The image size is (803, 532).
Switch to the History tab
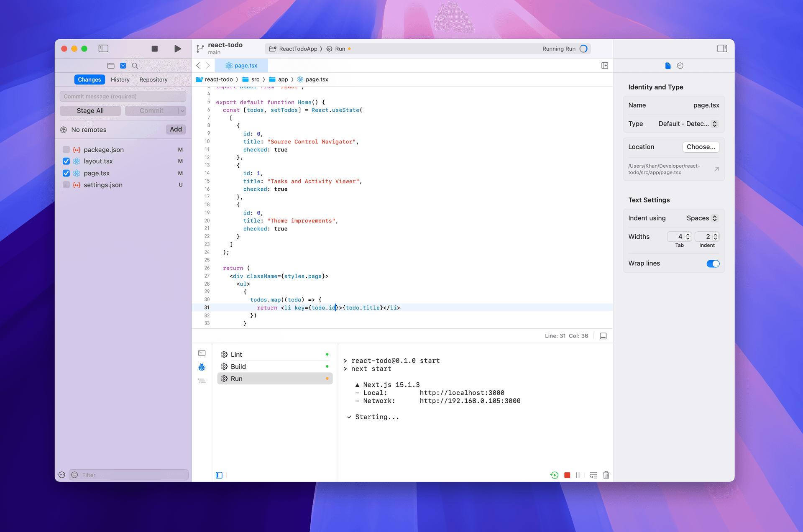(120, 79)
